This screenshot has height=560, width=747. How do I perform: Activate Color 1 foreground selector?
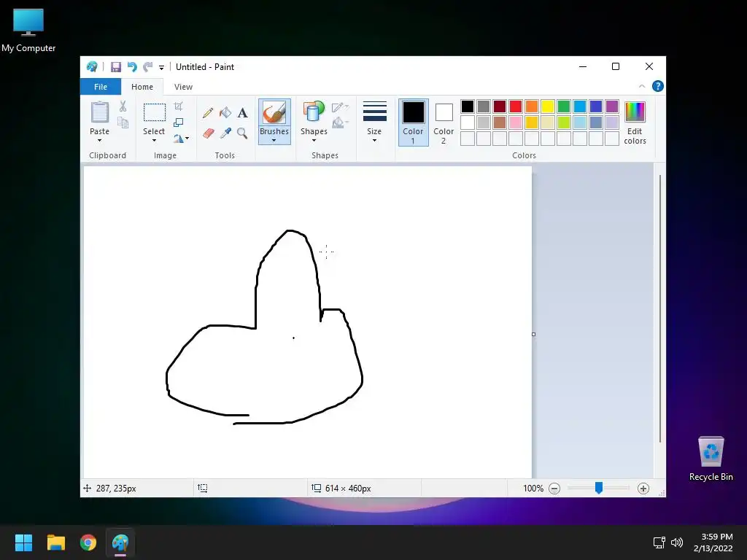point(413,122)
